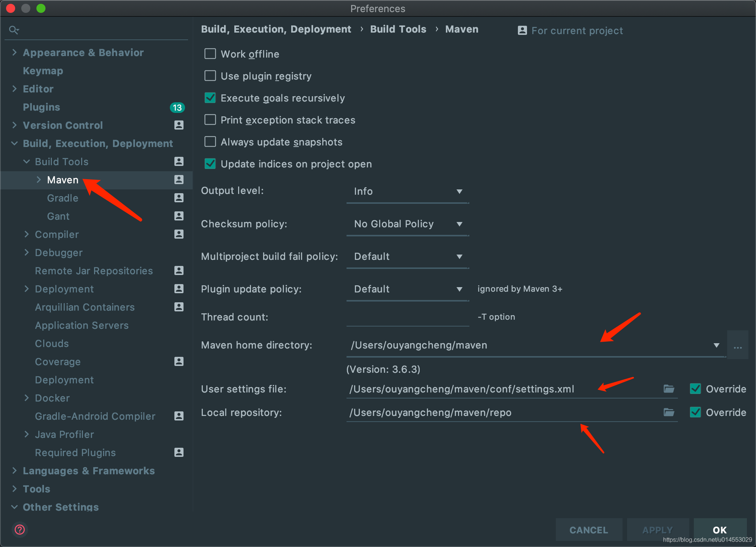Click the profile icon next to Coverage
The image size is (756, 547).
pyautogui.click(x=179, y=361)
